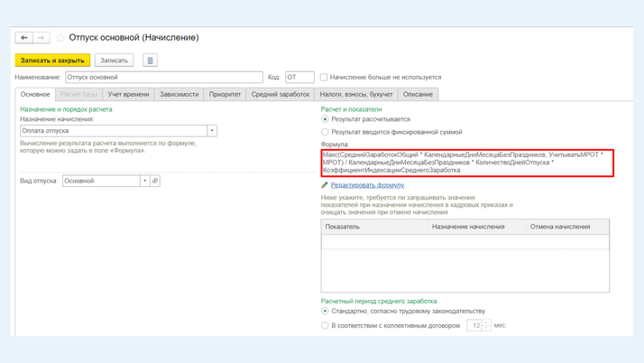Image resolution: width=644 pixels, height=363 pixels.
Task: Open Приоритет tab
Action: click(225, 94)
